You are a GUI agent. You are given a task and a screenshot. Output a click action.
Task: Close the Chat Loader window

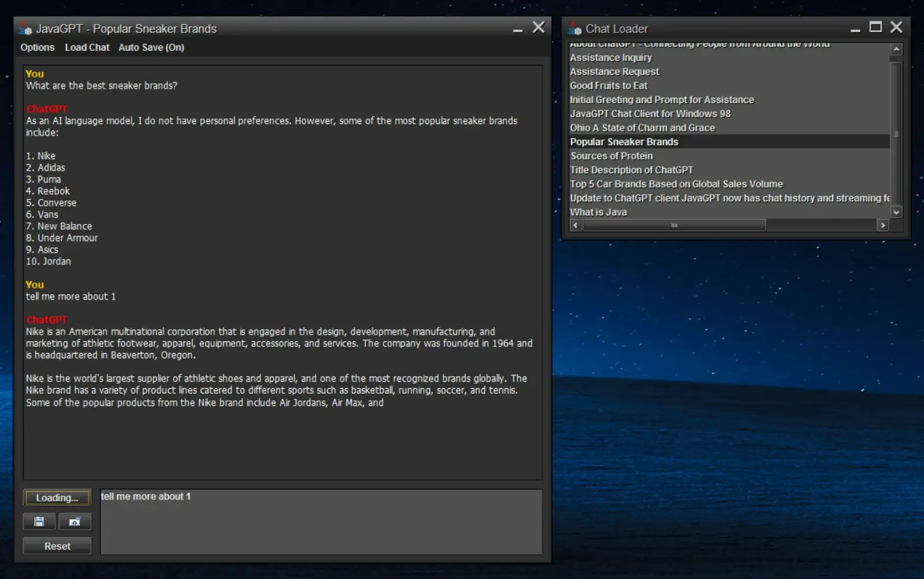pos(896,27)
